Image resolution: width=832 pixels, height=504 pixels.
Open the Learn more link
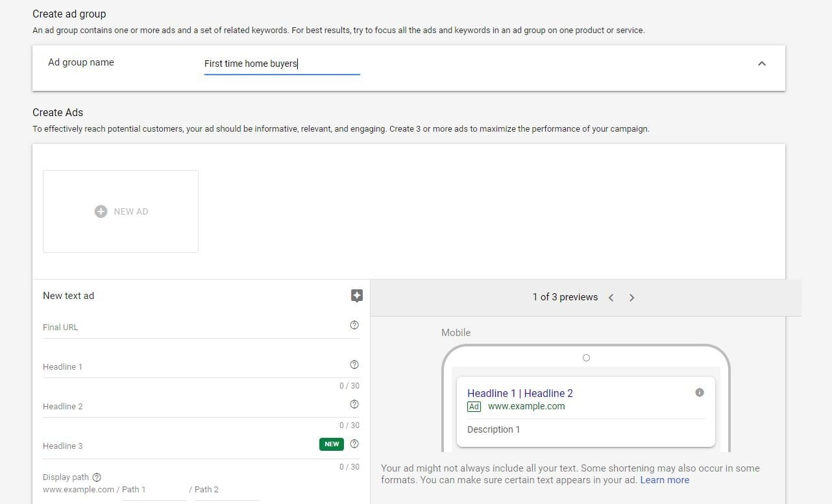[665, 480]
